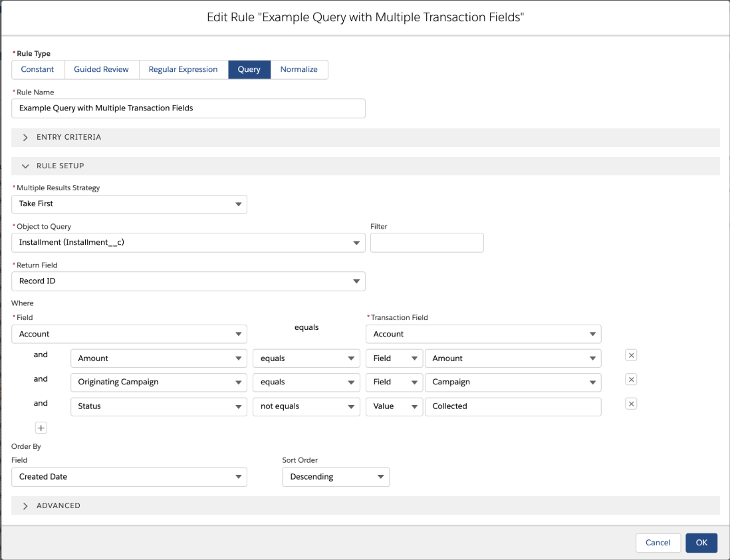Expand the Advanced section
This screenshot has width=730, height=560.
click(x=25, y=505)
